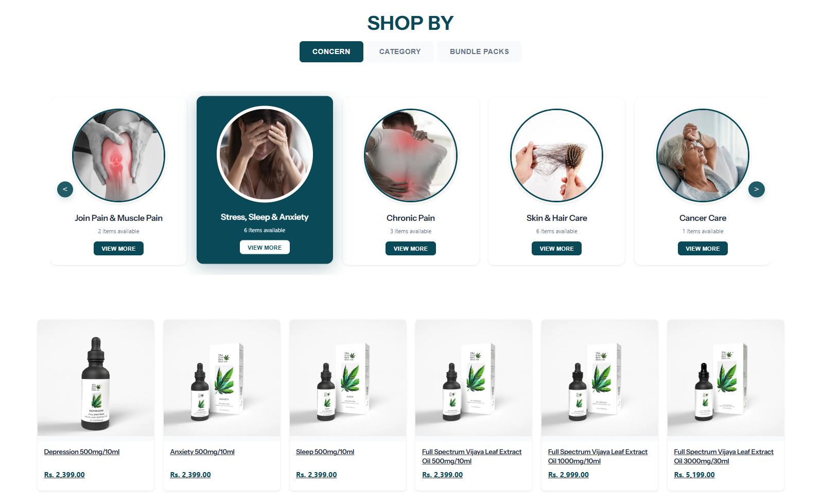Open the Depression 500mg/10ml product link

[82, 452]
